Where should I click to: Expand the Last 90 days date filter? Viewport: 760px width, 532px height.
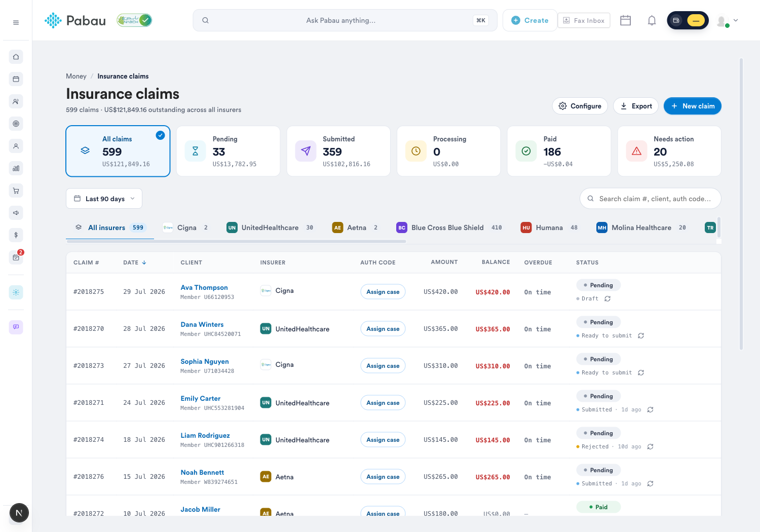click(104, 199)
